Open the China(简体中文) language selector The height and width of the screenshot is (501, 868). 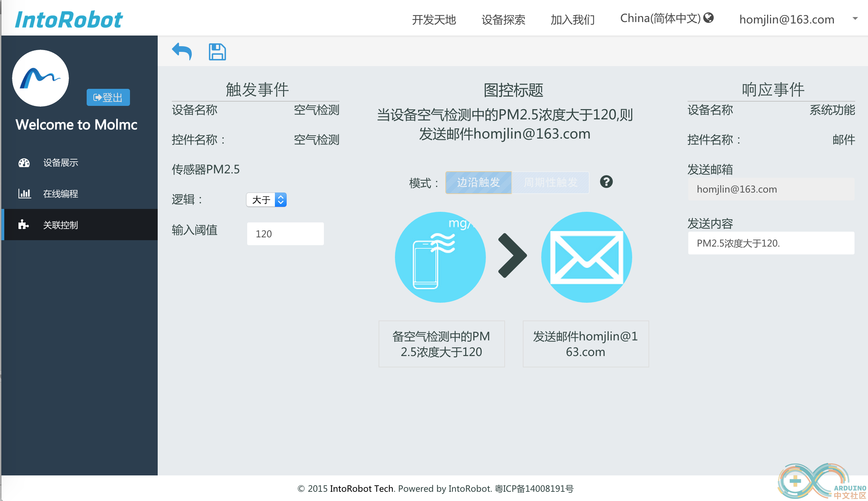point(667,18)
